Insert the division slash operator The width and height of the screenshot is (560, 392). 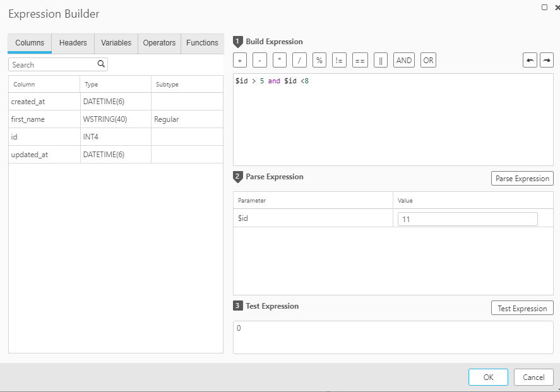click(x=299, y=61)
